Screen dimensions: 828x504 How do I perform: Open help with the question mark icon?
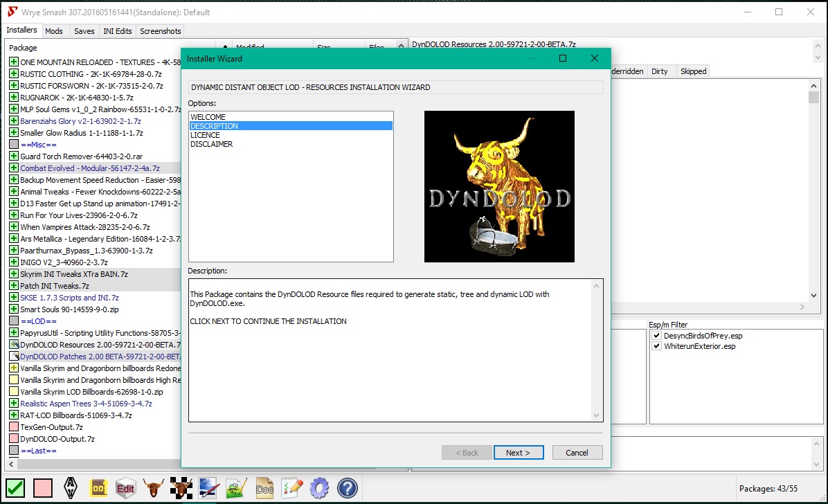(x=348, y=488)
